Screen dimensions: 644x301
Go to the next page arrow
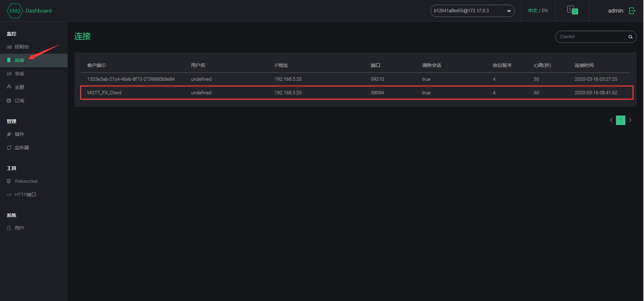coord(630,120)
